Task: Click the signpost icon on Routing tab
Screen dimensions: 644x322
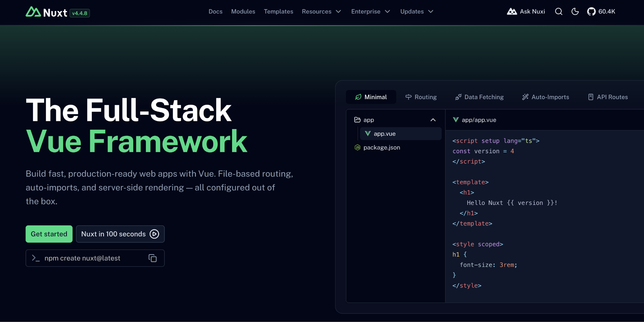Action: (x=408, y=97)
